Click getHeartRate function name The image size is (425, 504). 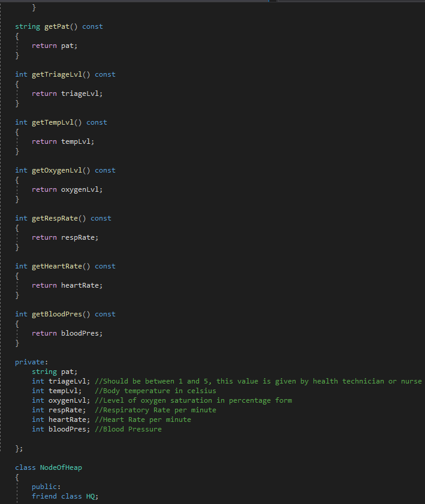point(56,266)
